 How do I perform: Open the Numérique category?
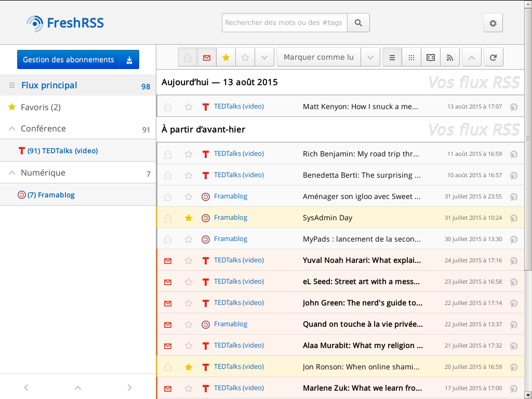click(43, 172)
